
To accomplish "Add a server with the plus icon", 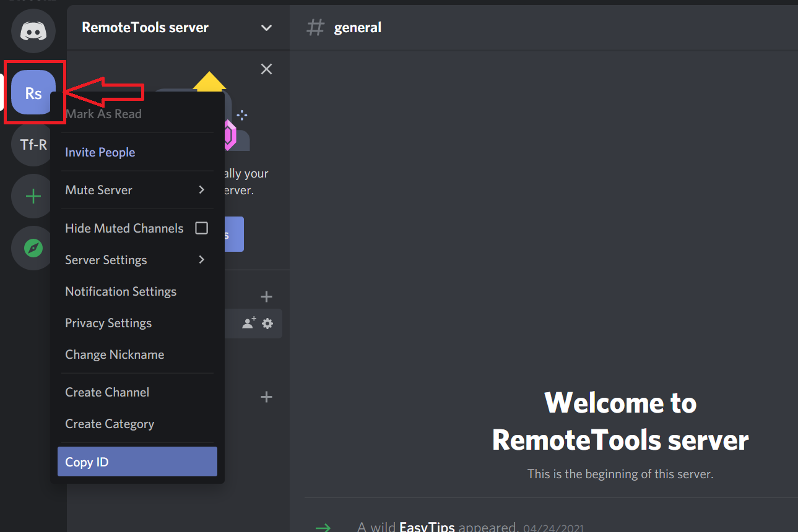I will pyautogui.click(x=33, y=197).
